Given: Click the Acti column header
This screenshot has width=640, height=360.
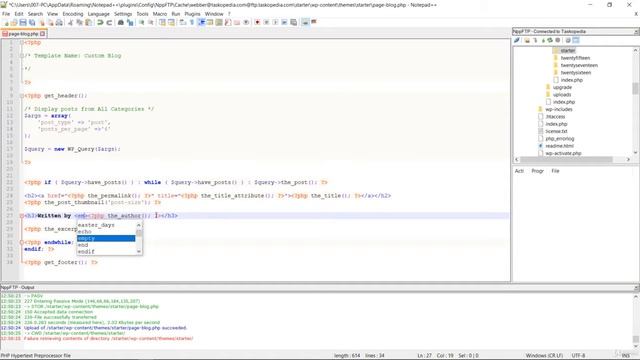Looking at the screenshot, I should pyautogui.click(x=519, y=171).
